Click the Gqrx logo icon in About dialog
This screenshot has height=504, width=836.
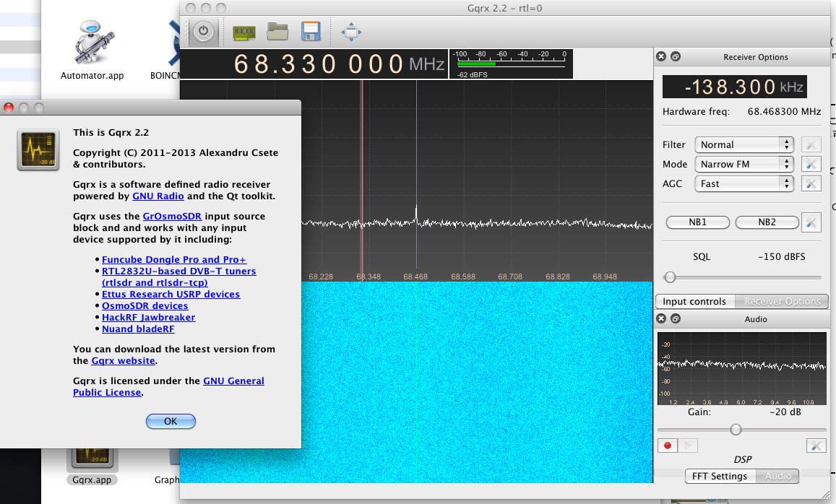(38, 149)
